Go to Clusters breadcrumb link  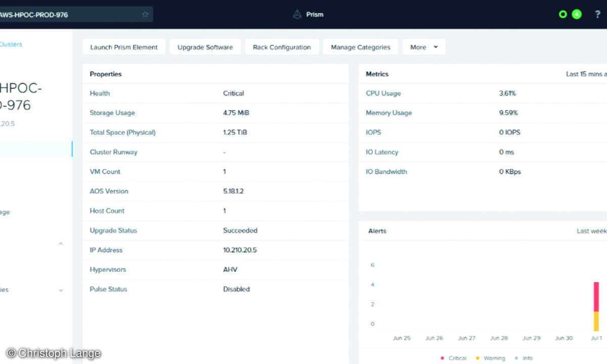[11, 44]
